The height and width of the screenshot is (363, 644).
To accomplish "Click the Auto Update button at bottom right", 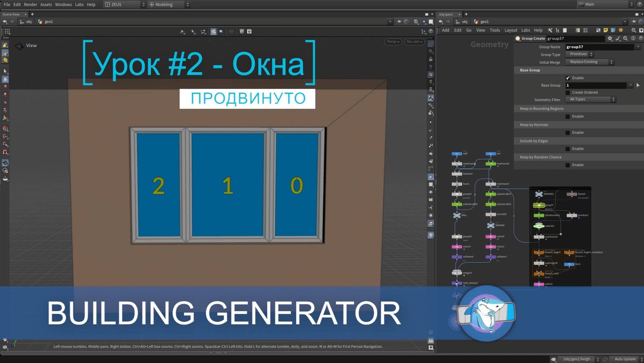I will coord(625,359).
